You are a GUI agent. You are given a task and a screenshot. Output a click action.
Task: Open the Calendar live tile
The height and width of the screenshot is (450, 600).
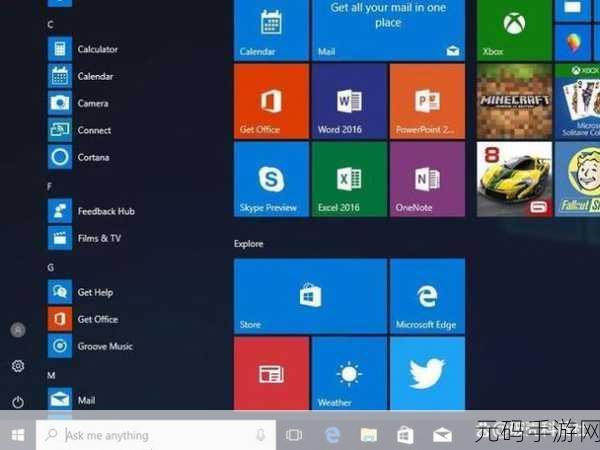coord(271,30)
